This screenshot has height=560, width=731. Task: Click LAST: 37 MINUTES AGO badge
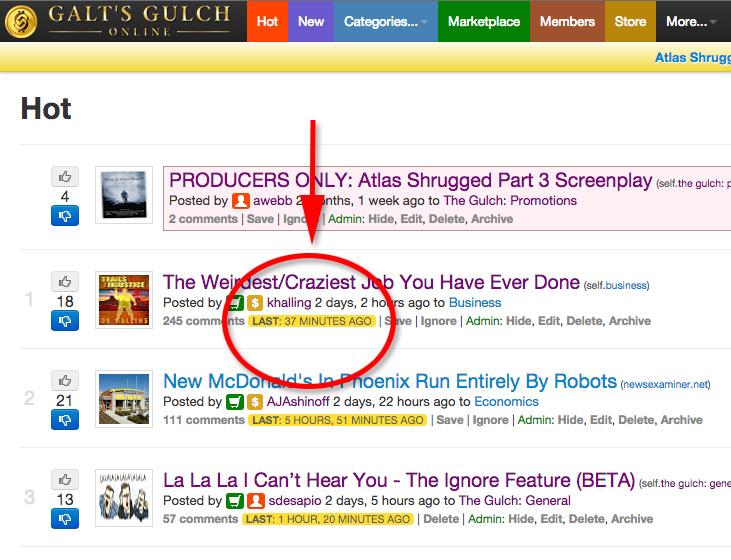312,321
